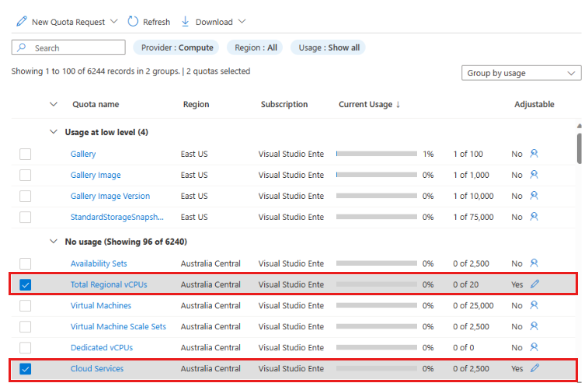Click the vertical scrollbar thumb
Image resolution: width=588 pixels, height=383 pixels.
tap(579, 148)
